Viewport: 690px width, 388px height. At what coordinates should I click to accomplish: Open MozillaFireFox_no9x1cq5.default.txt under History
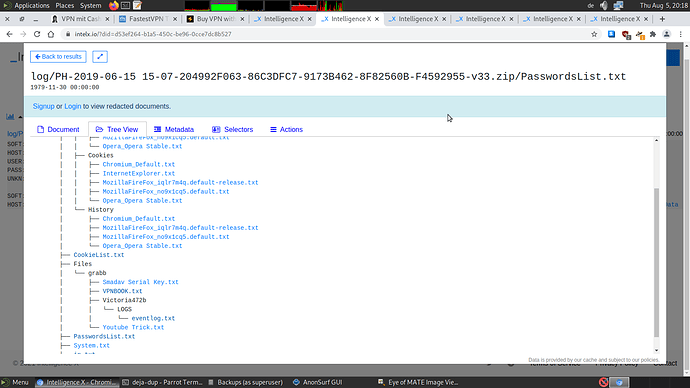click(x=166, y=237)
